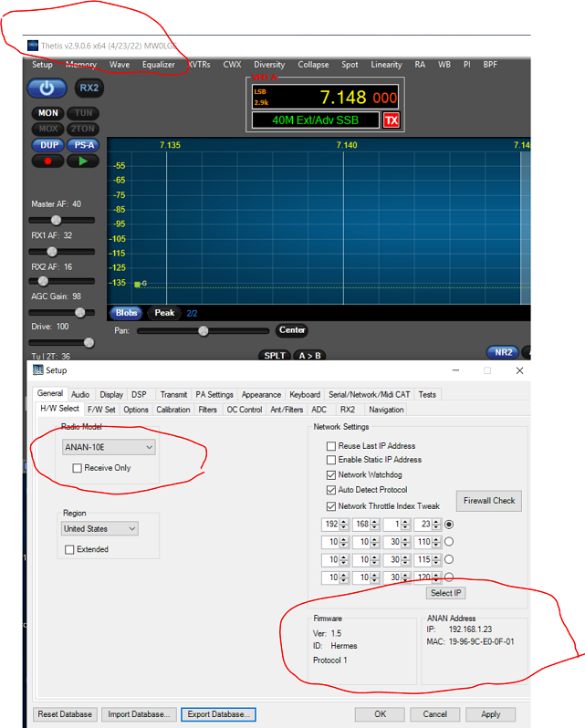
Task: Open the Ant/Filters sub-tab
Action: point(287,410)
